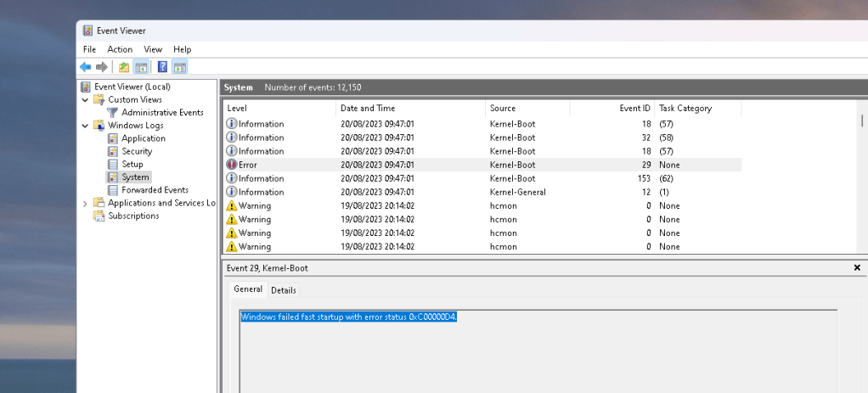The width and height of the screenshot is (868, 393).
Task: Click the Custom Views folder icon
Action: point(99,99)
